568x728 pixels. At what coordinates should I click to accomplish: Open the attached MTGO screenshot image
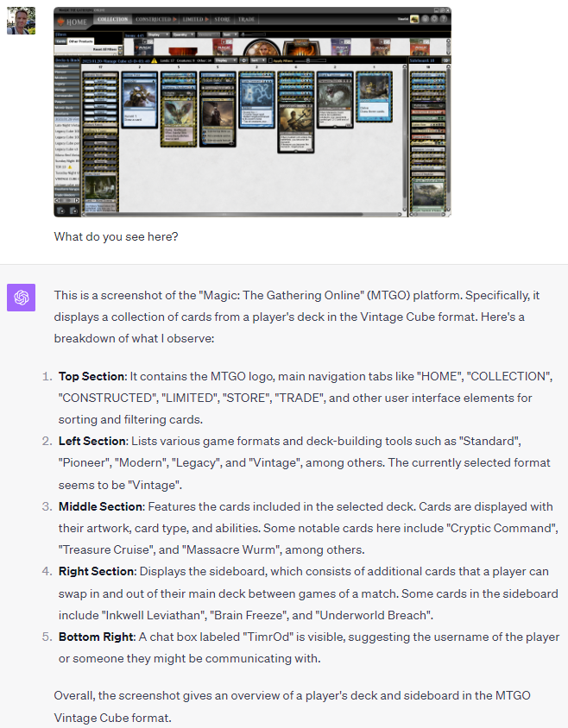pos(252,112)
